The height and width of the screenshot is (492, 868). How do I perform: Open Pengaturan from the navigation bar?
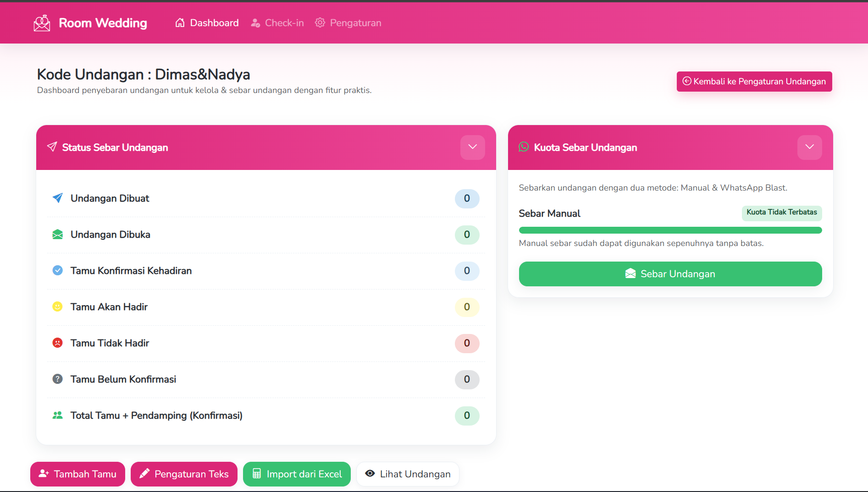(348, 23)
